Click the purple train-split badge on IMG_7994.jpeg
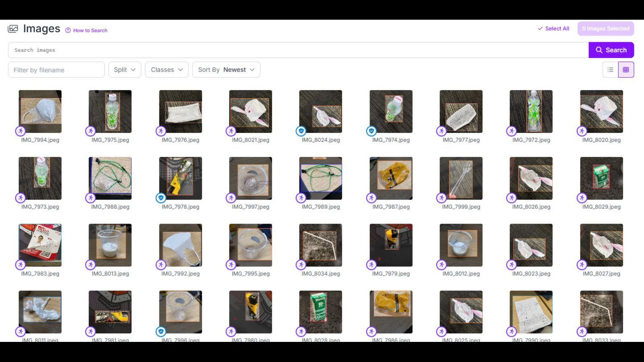The image size is (644, 362). 20,131
